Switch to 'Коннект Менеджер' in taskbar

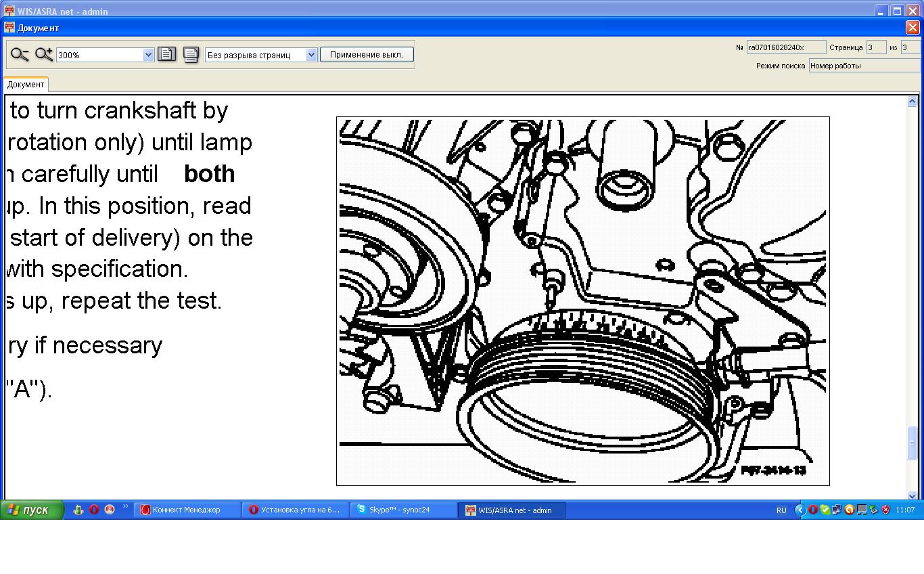(x=187, y=510)
